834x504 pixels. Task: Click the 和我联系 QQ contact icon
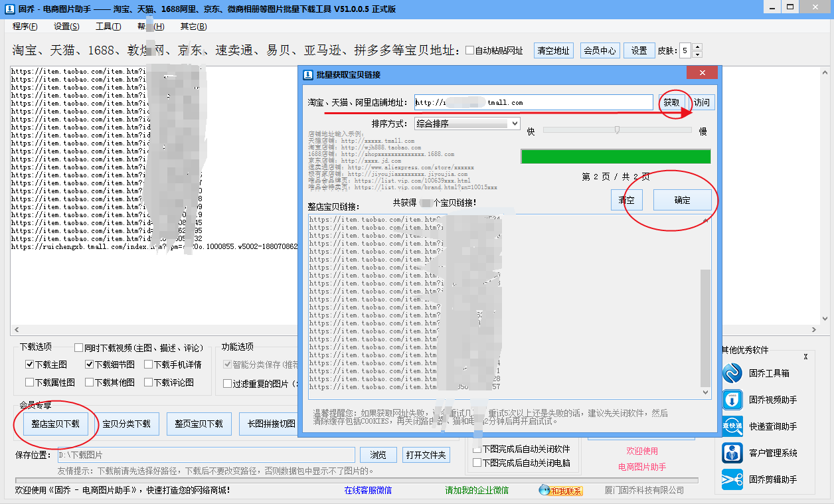560,491
